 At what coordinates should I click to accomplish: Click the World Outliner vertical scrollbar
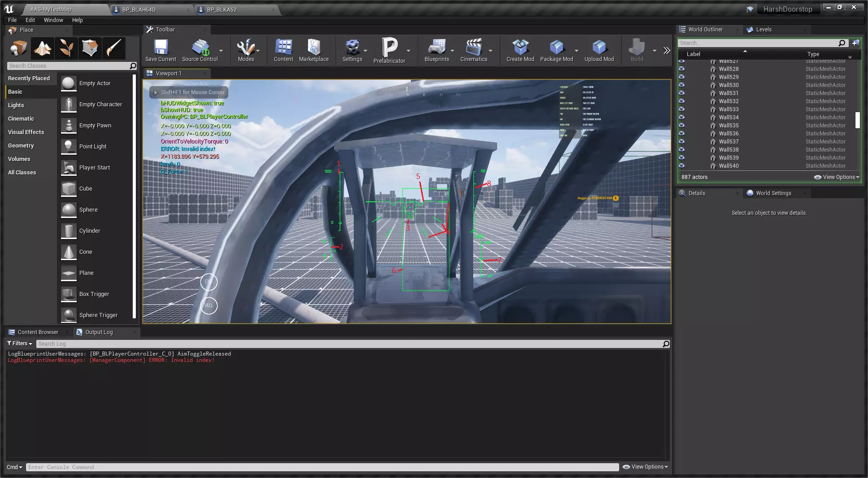tap(857, 120)
